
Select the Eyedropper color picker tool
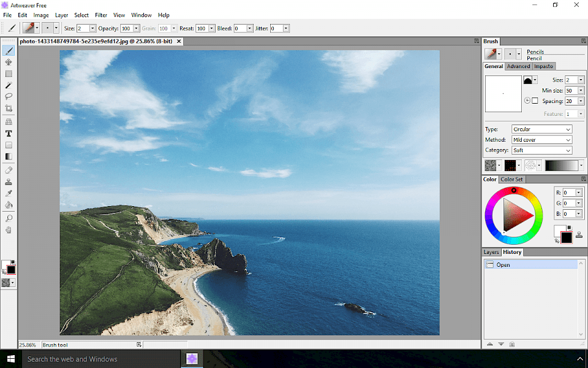point(8,193)
